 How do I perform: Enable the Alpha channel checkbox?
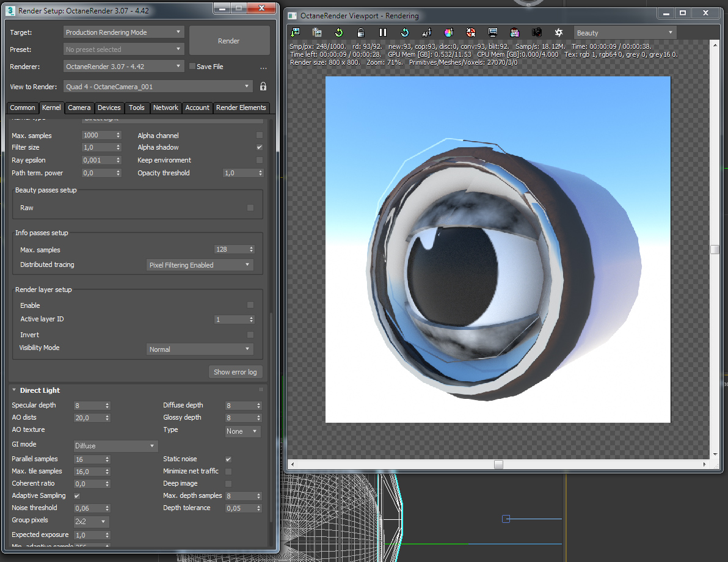[x=260, y=135]
